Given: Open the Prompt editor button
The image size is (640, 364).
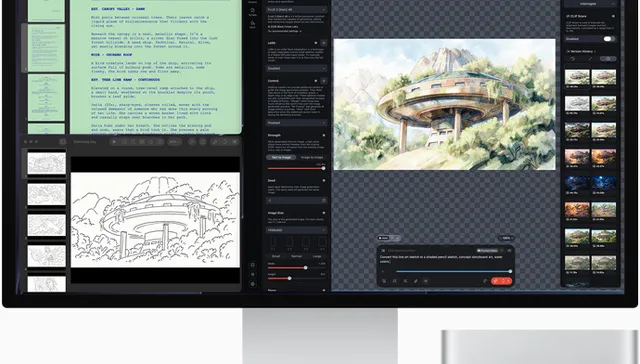Looking at the screenshot, I should 487,251.
